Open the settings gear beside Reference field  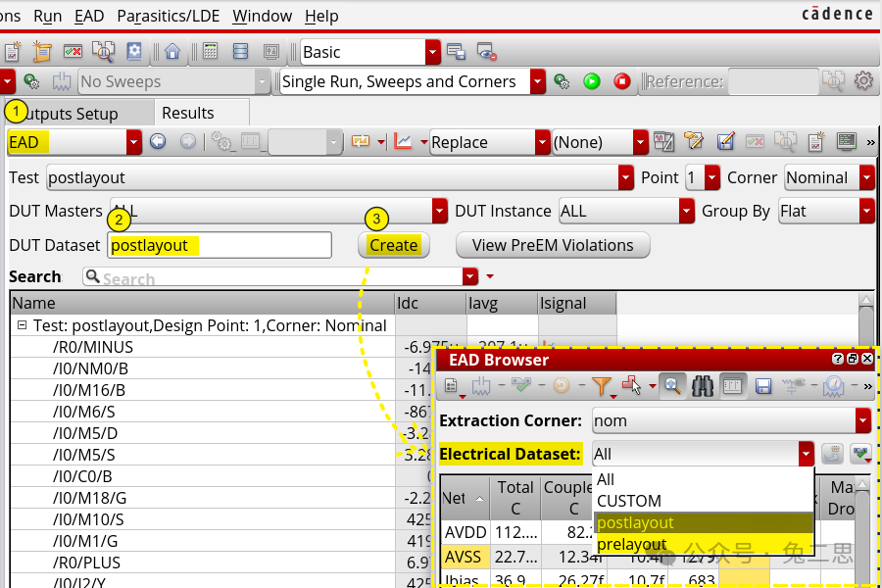[863, 81]
